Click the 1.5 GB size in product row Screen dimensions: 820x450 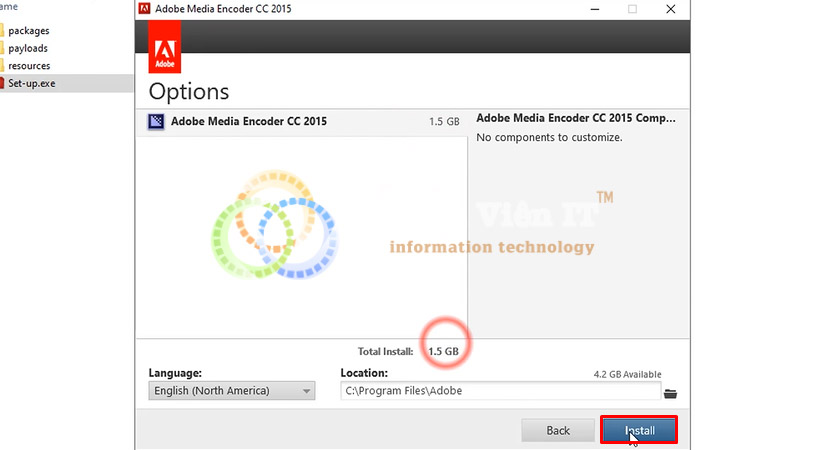pos(444,121)
